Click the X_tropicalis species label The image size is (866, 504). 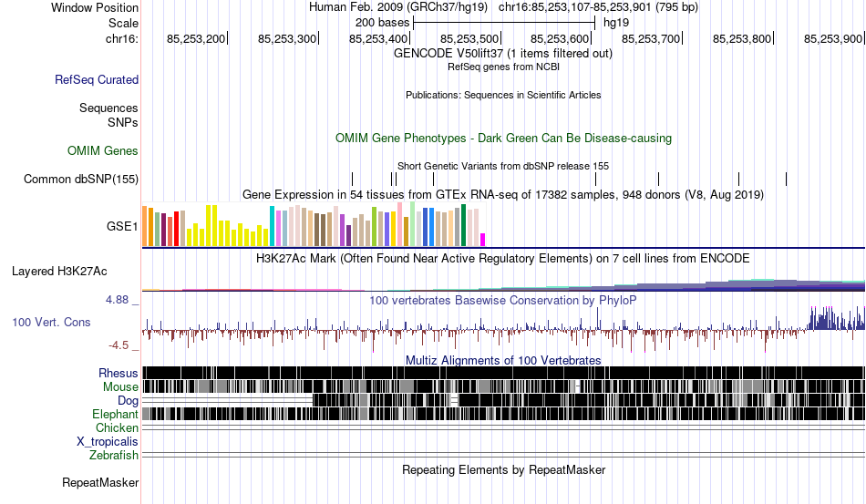(108, 442)
